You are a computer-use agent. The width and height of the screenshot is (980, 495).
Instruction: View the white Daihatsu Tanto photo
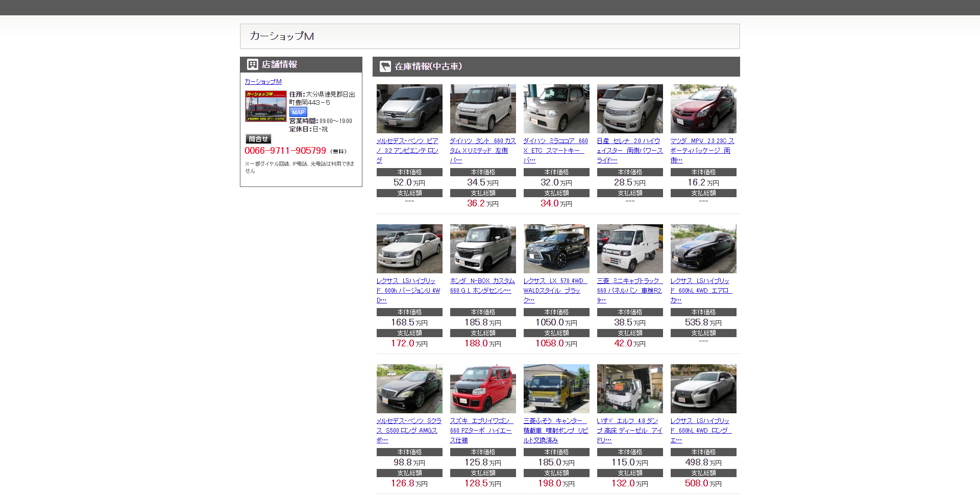[483, 109]
